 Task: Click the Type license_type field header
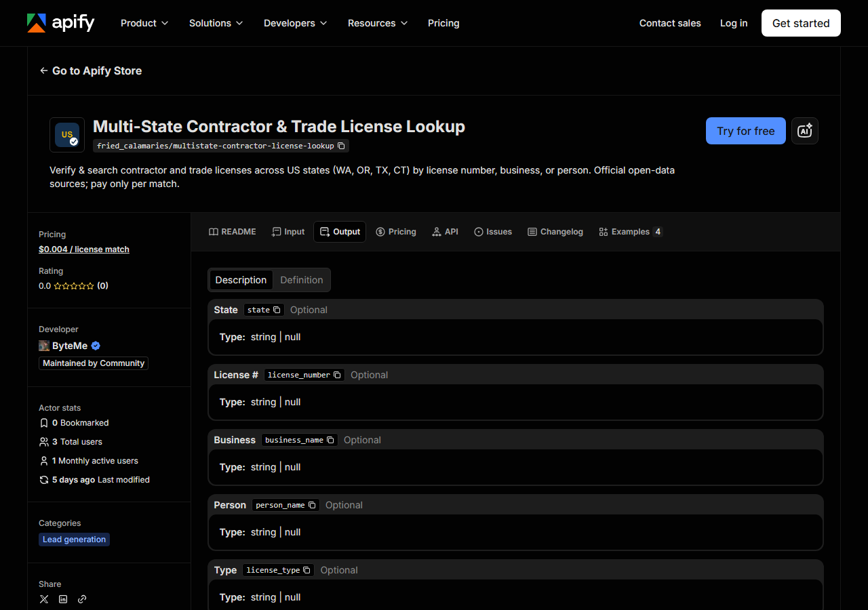pyautogui.click(x=515, y=570)
